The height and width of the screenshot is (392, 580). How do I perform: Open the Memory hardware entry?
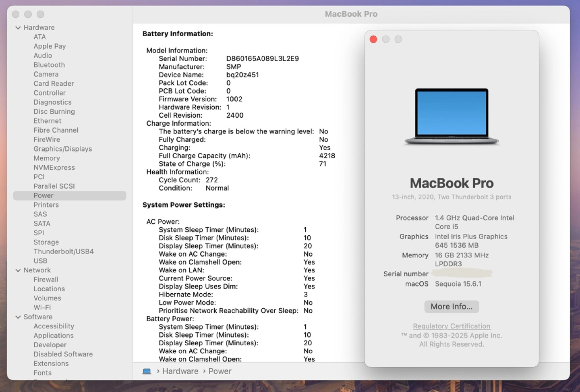click(x=47, y=158)
